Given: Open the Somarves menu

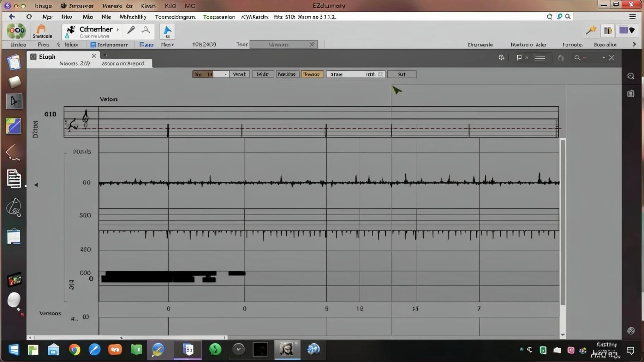Looking at the screenshot, I should tap(77, 6).
